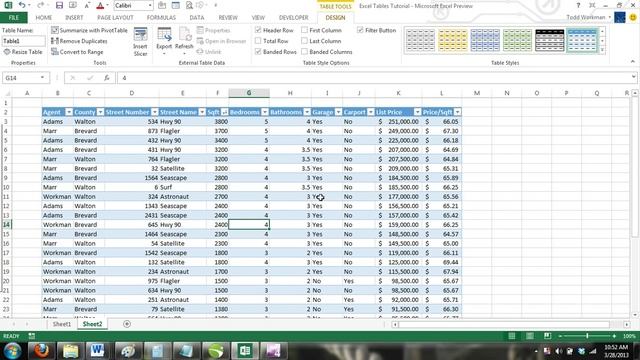Switch to the FORMULAS ribbon tab
Screen dimensions: 640x360
click(x=161, y=18)
